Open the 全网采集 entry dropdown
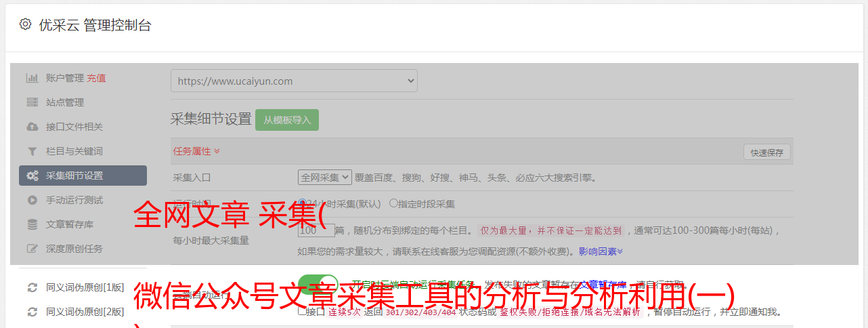Screen dimensions: 868x328 (x=325, y=178)
